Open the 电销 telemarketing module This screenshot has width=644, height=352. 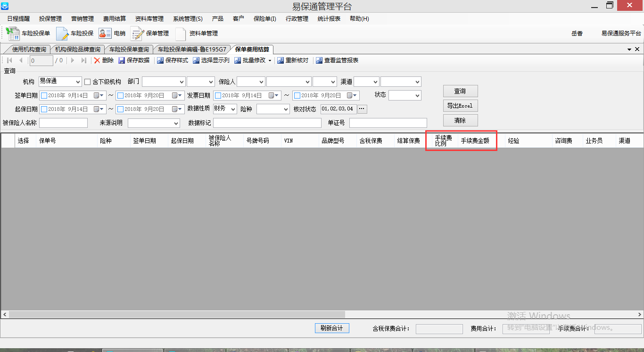[x=112, y=34]
